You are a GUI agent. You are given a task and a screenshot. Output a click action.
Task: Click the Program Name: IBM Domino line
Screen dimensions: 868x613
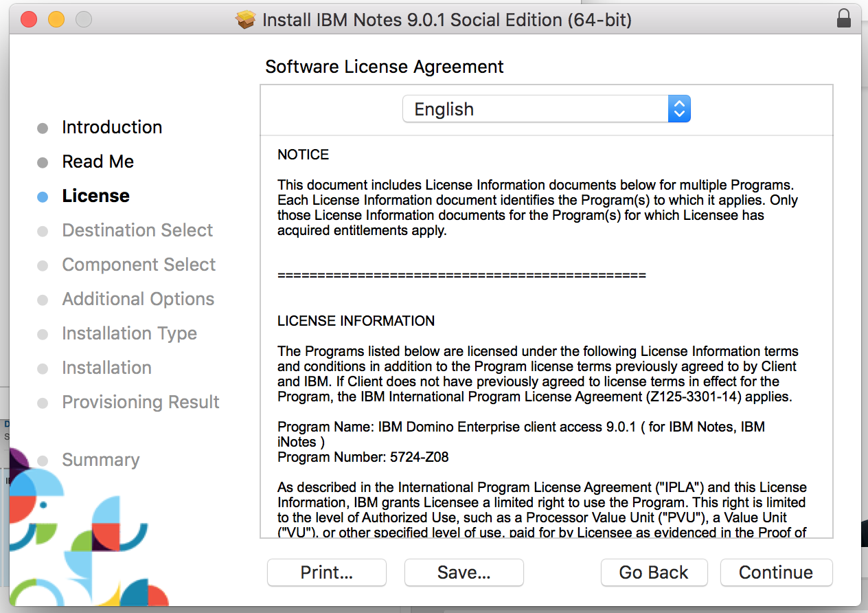point(521,434)
